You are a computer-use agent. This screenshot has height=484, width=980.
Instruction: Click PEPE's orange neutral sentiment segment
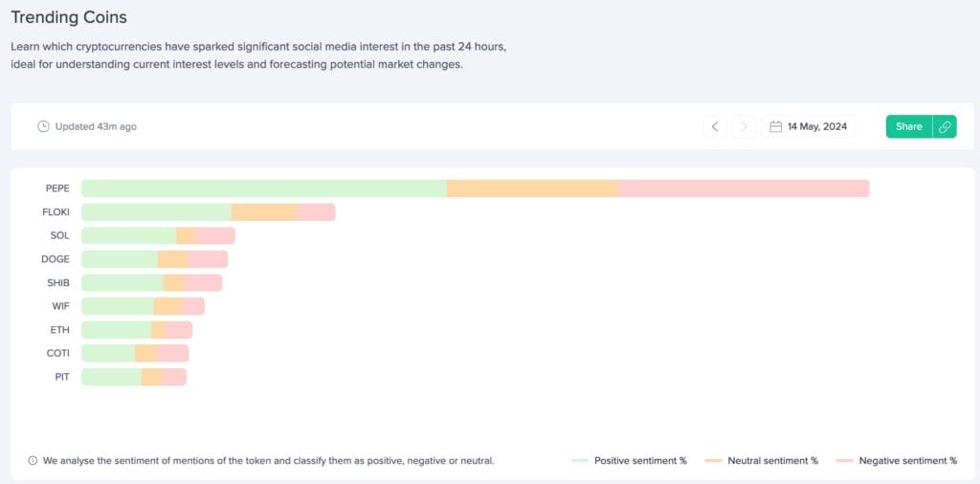click(x=532, y=188)
